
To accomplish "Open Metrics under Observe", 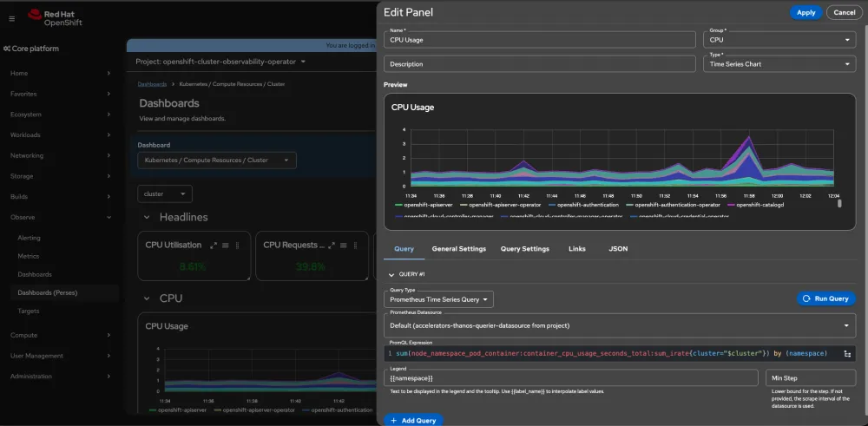I will (x=29, y=256).
